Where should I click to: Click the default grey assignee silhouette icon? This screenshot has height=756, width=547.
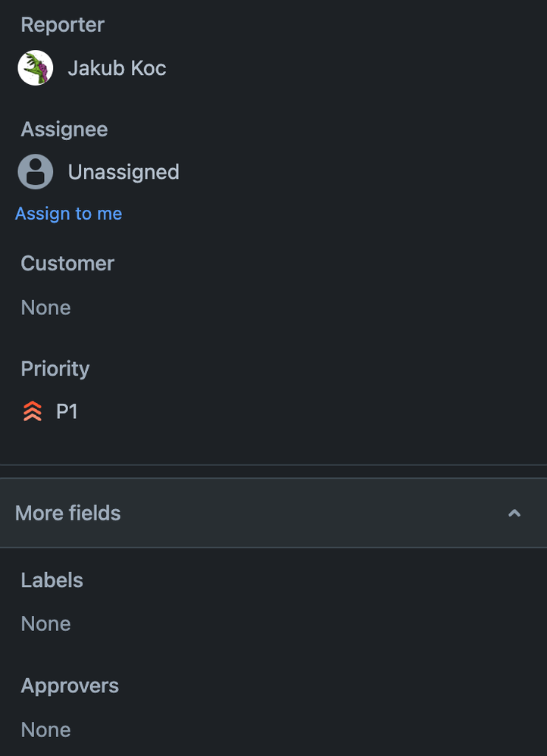pos(35,172)
